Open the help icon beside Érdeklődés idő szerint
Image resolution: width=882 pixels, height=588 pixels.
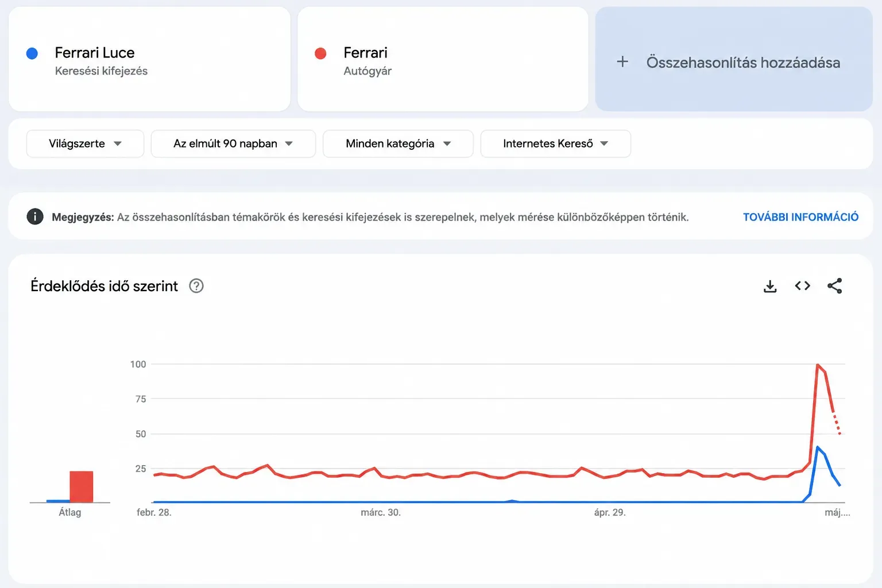(x=196, y=286)
